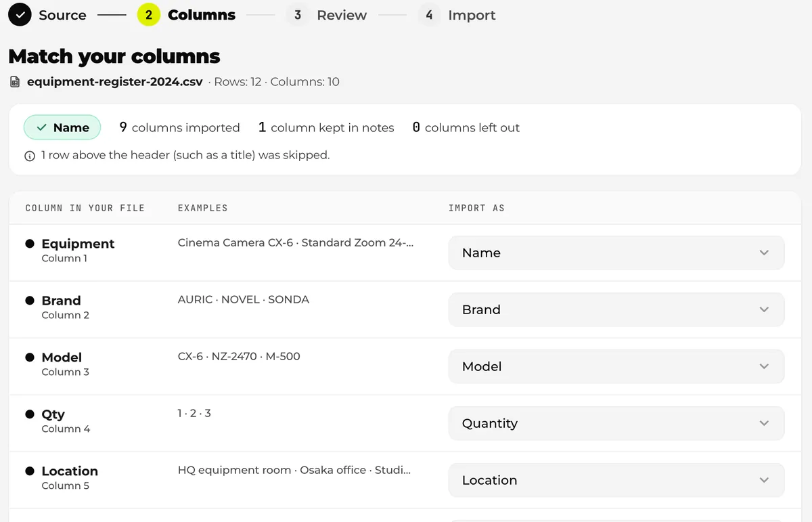Screen dimensions: 812x522
Task: Click the CSV file icon beside the filename
Action: pyautogui.click(x=15, y=82)
